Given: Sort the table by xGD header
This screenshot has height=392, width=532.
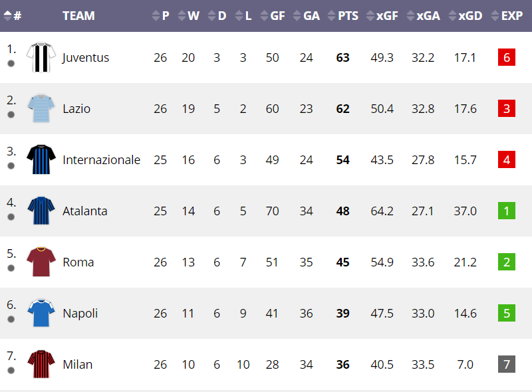Looking at the screenshot, I should pos(465,15).
